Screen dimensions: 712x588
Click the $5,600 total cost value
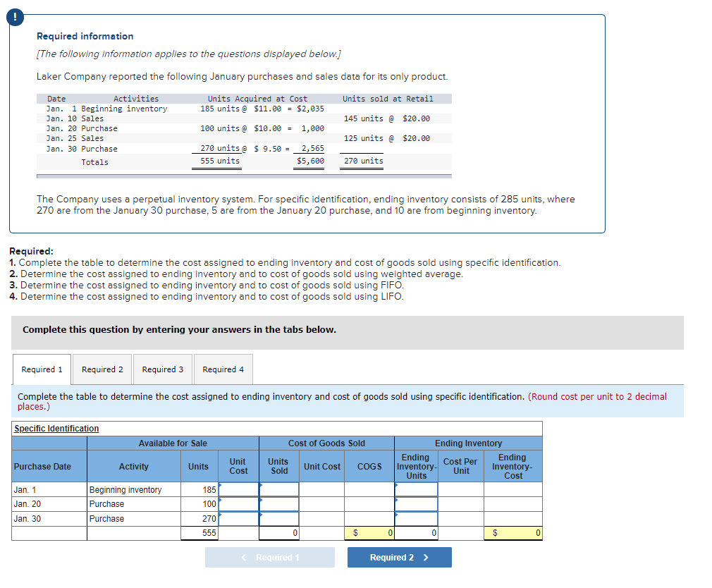pos(311,161)
